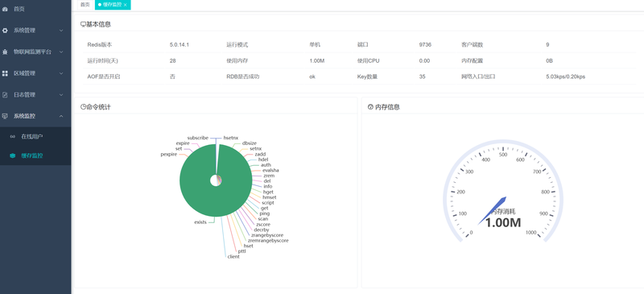Click the ping pie label

(x=265, y=213)
